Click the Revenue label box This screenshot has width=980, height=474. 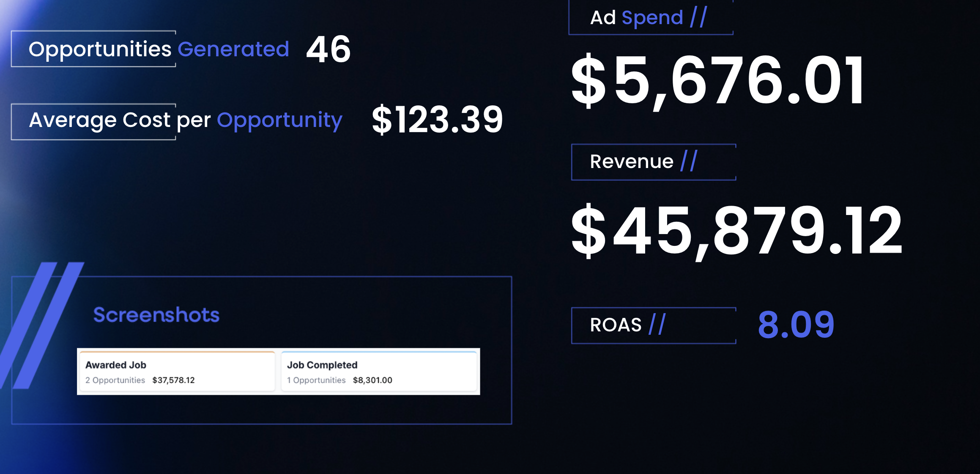tap(654, 162)
